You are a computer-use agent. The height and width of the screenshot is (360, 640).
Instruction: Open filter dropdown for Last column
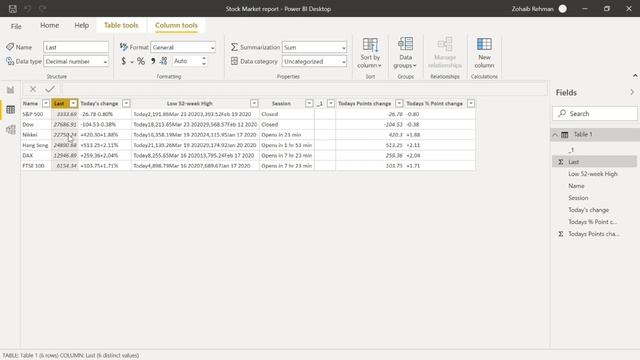pyautogui.click(x=73, y=103)
